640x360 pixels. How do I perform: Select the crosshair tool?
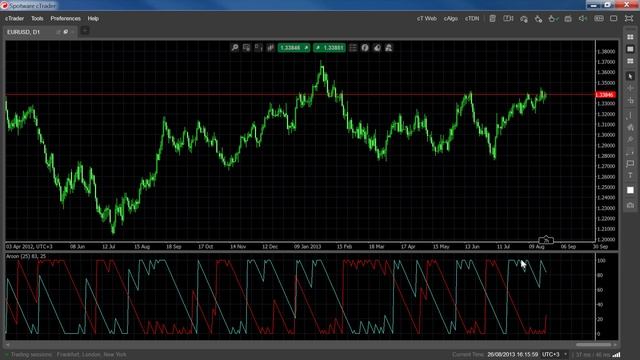pyautogui.click(x=630, y=88)
